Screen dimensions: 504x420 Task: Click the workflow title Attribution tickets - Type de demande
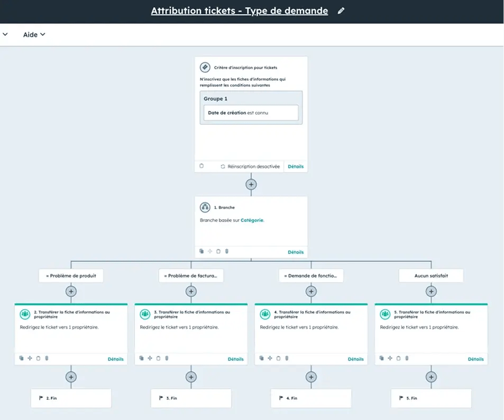pos(240,11)
